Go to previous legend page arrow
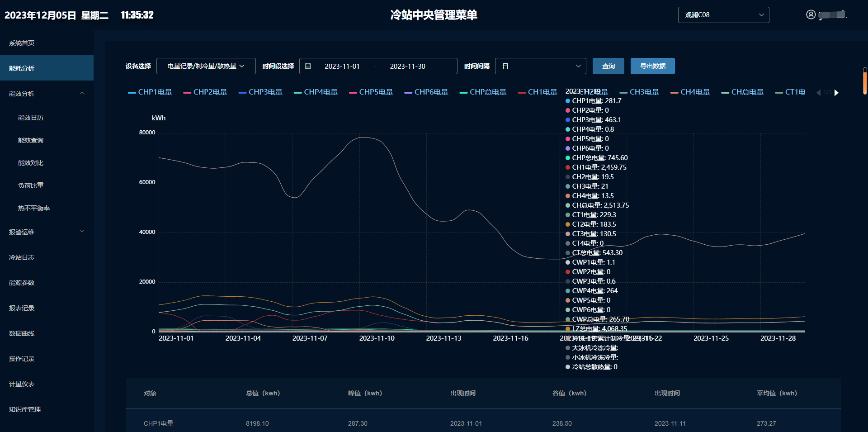The image size is (868, 432). coord(818,93)
